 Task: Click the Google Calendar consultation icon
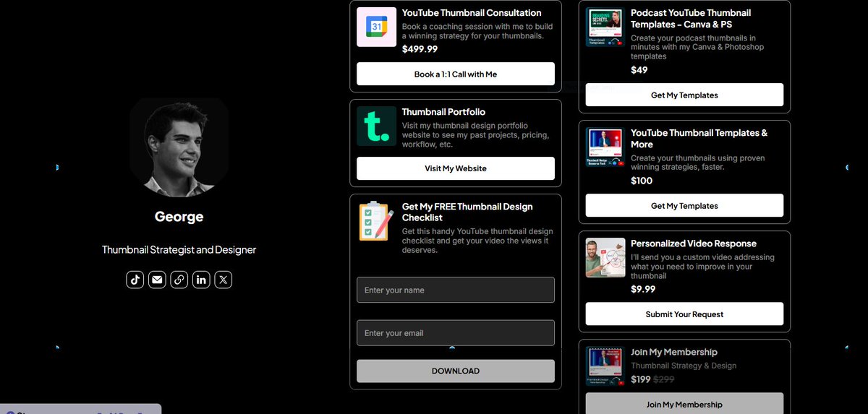click(x=377, y=27)
